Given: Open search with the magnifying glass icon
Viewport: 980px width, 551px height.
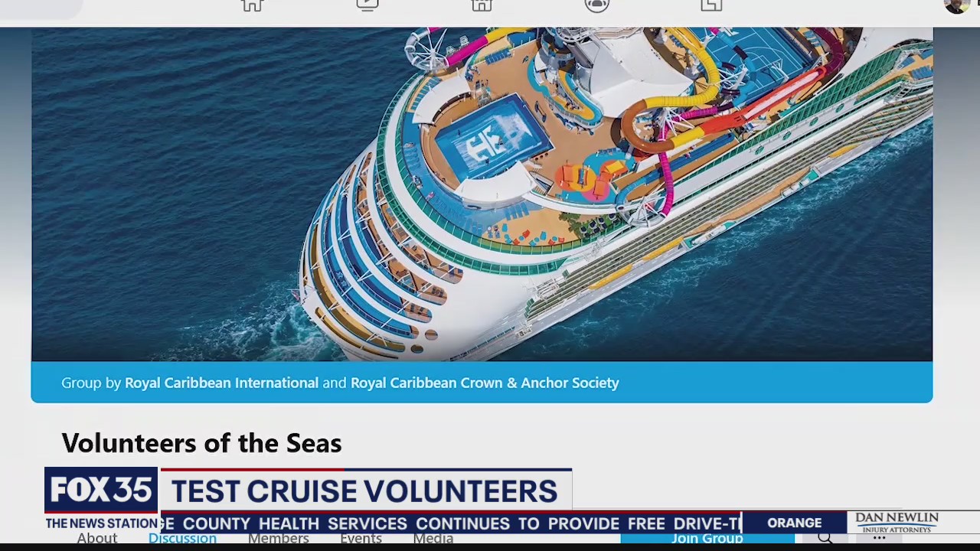Looking at the screenshot, I should (825, 538).
